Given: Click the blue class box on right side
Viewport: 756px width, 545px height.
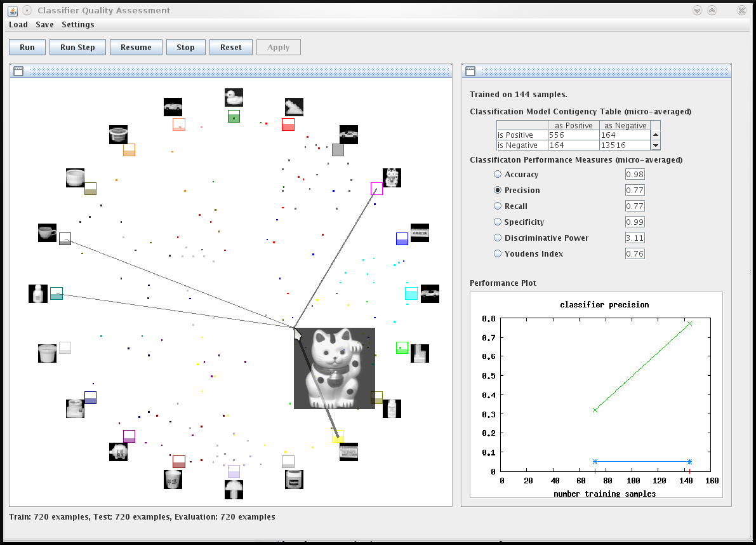Looking at the screenshot, I should 402,239.
